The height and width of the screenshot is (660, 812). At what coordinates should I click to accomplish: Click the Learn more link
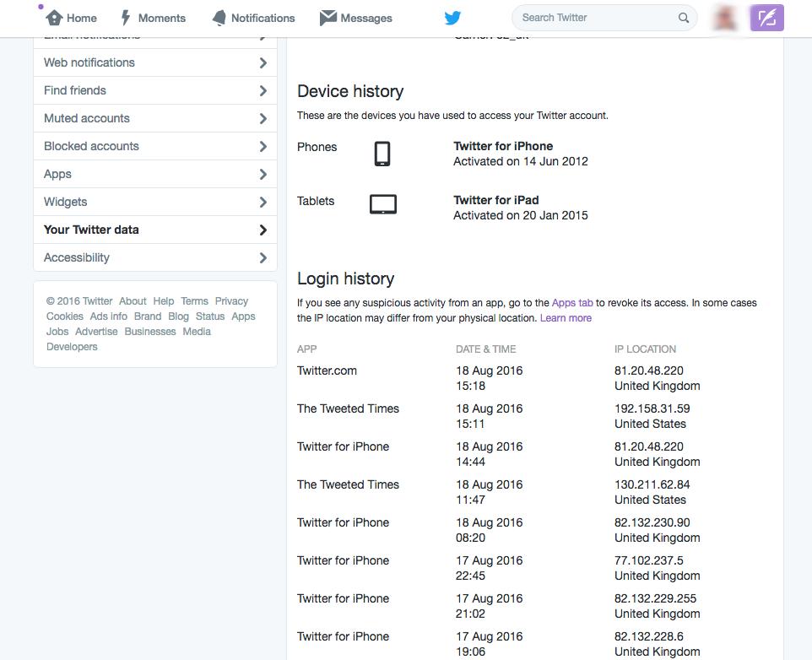coord(566,318)
